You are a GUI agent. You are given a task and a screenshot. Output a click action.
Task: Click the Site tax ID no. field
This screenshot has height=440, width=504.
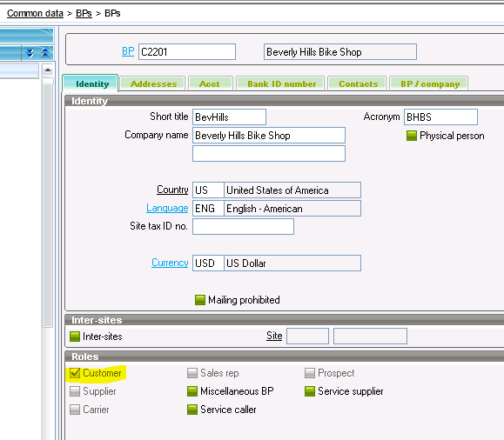click(x=243, y=226)
